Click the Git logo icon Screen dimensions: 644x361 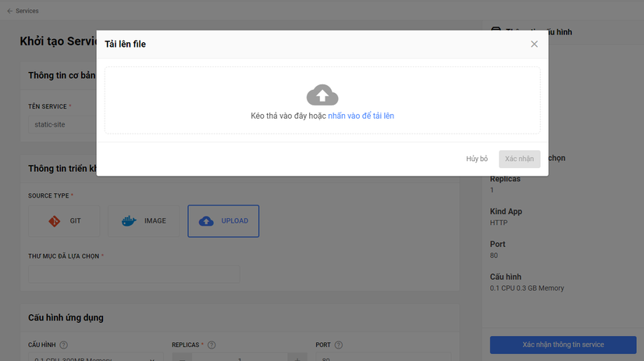(54, 221)
